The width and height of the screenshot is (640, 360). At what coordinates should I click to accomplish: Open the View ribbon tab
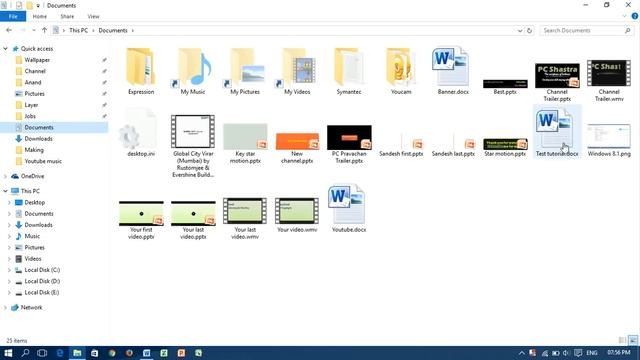93,16
